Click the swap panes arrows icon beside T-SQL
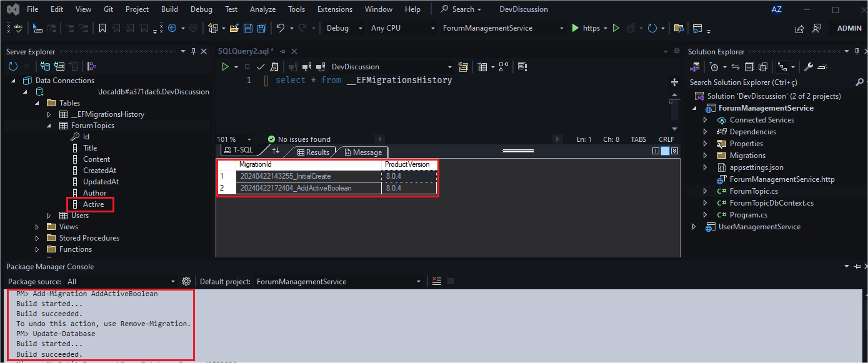Screen dimensions: 868x363 (276, 151)
